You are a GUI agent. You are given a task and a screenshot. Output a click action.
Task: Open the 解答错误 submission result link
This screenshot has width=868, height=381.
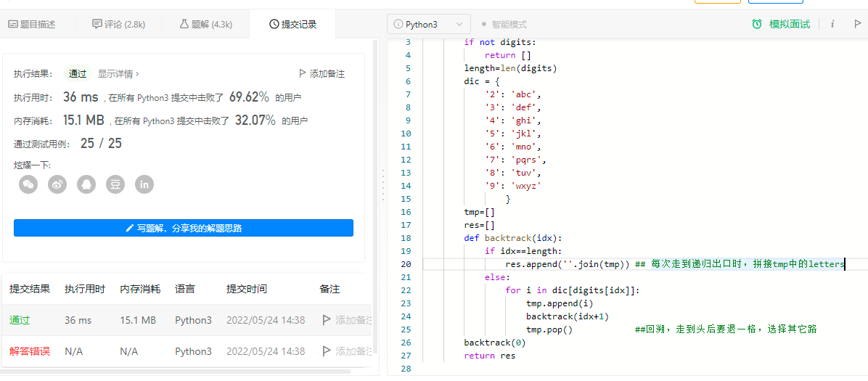tap(30, 351)
